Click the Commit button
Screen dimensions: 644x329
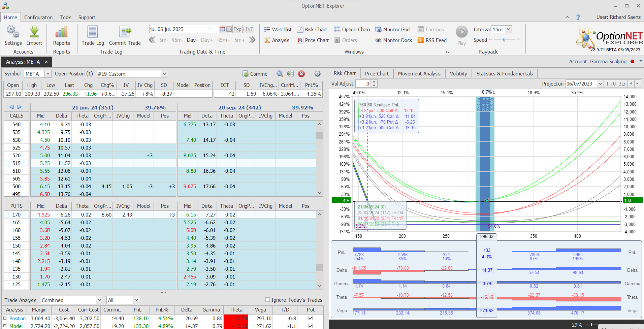pos(255,74)
